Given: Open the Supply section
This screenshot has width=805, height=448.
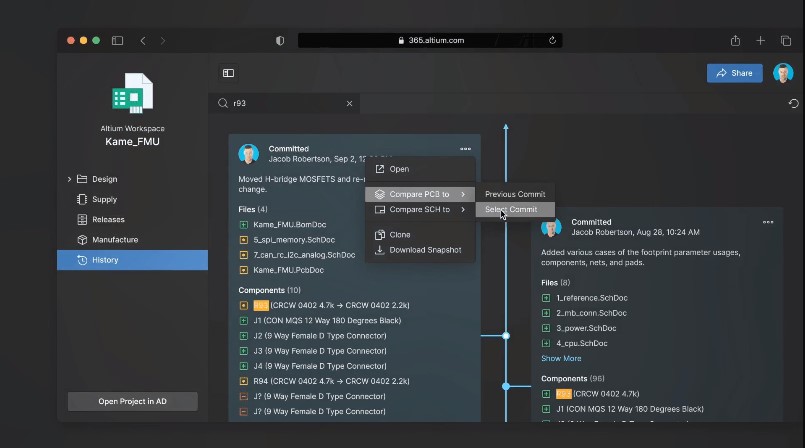Looking at the screenshot, I should [105, 199].
